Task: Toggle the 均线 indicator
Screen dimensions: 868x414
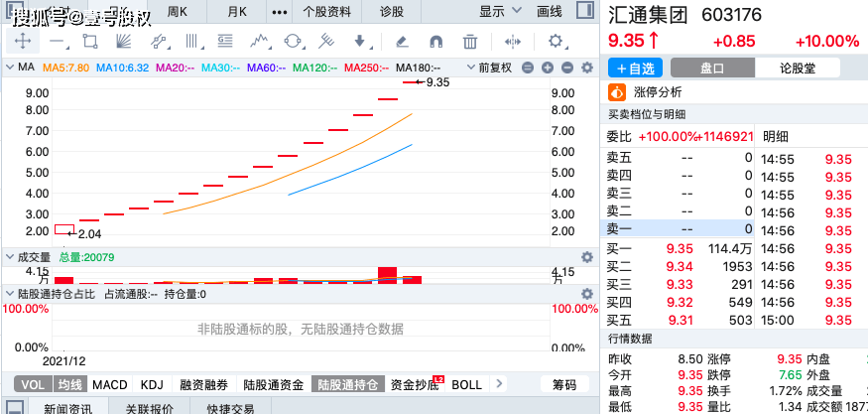Action: point(70,384)
